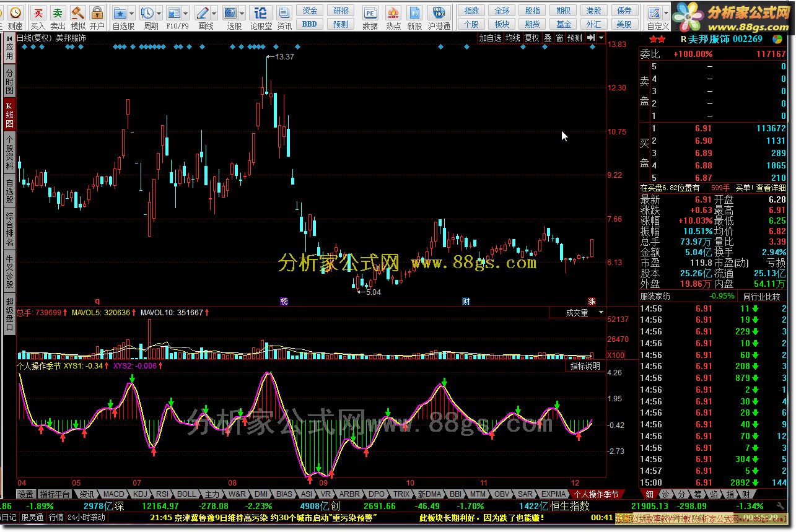Click the colored pie icon beside 002269
The height and width of the screenshot is (532, 796).
click(777, 38)
